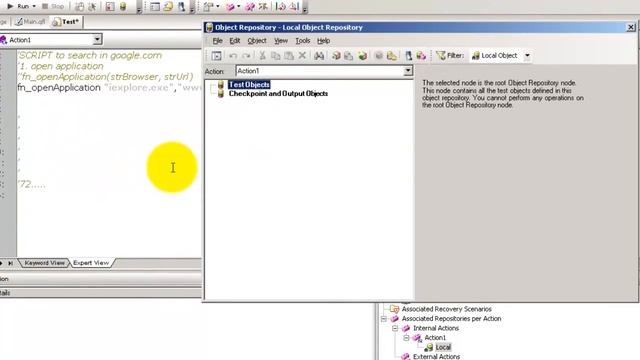Screen dimensions: 640x360
Task: Click the yellow note icon in main toolbar
Action: [168, 7]
